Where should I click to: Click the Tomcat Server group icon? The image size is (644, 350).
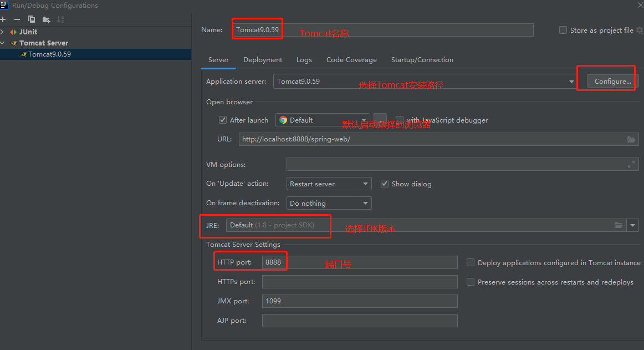click(x=14, y=43)
